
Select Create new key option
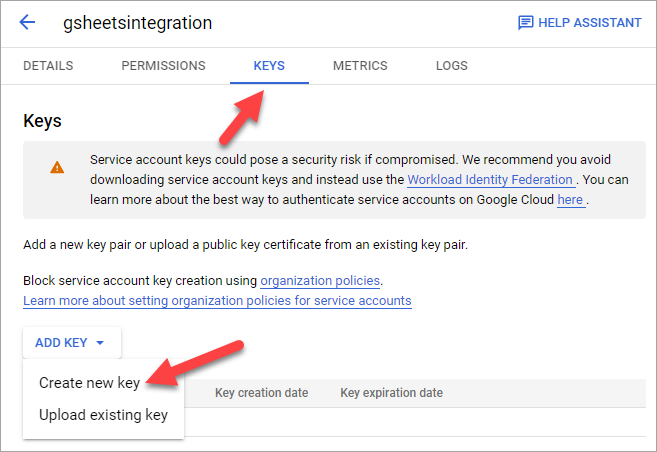coord(89,383)
